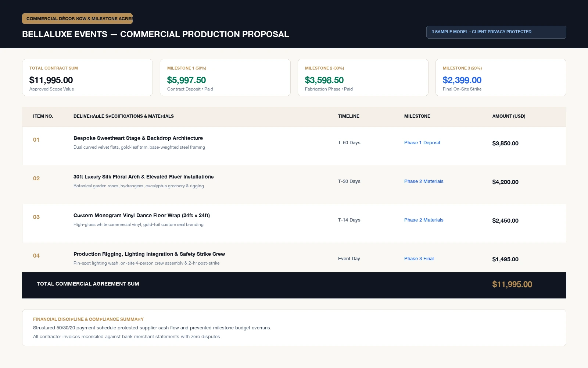Viewport: 588px width, 368px height.
Task: Click the Deliverable Specifications & Materials header
Action: coord(123,116)
